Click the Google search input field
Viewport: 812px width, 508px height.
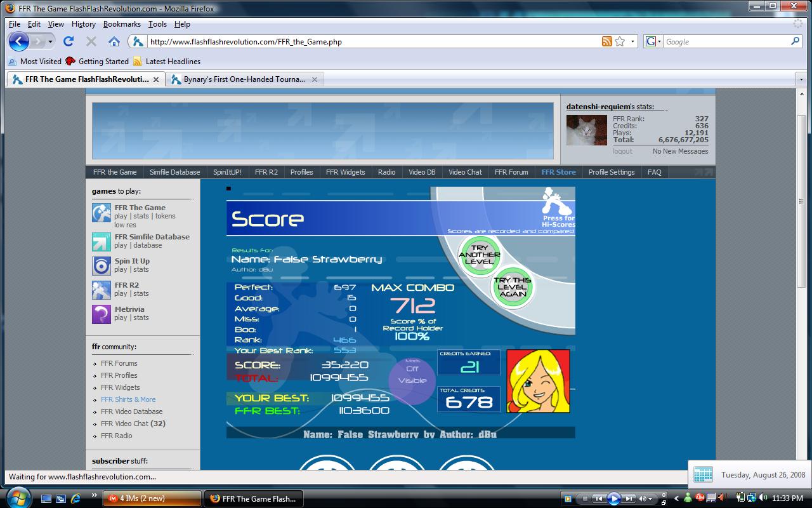726,42
